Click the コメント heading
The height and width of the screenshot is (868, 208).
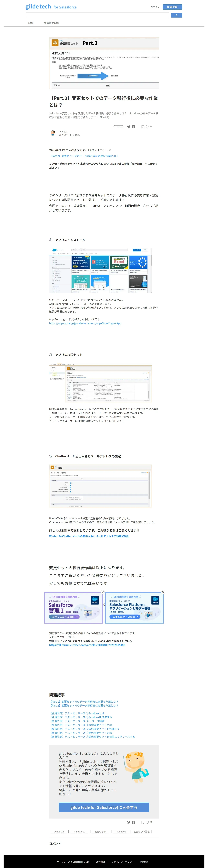click(x=55, y=843)
